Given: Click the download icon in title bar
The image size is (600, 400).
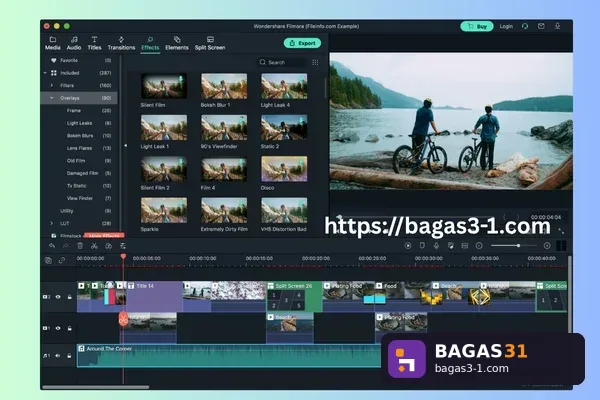Looking at the screenshot, I should pyautogui.click(x=558, y=26).
